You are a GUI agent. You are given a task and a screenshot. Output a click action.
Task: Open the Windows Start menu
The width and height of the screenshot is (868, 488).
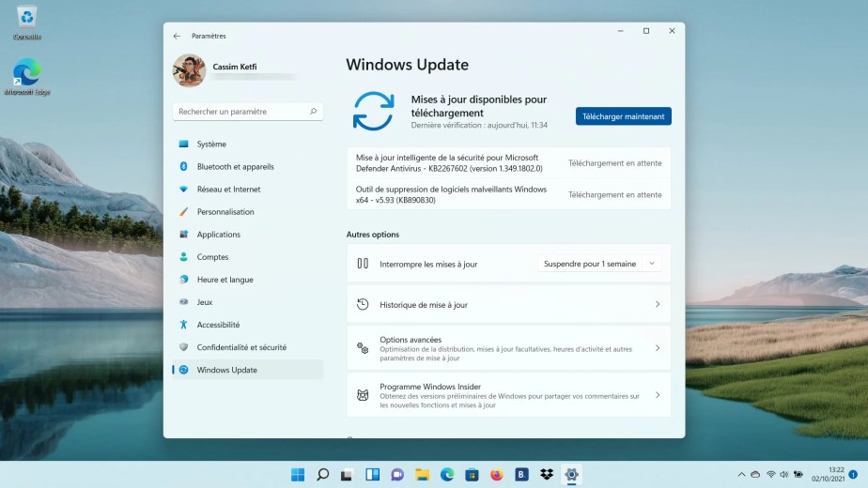pos(298,475)
